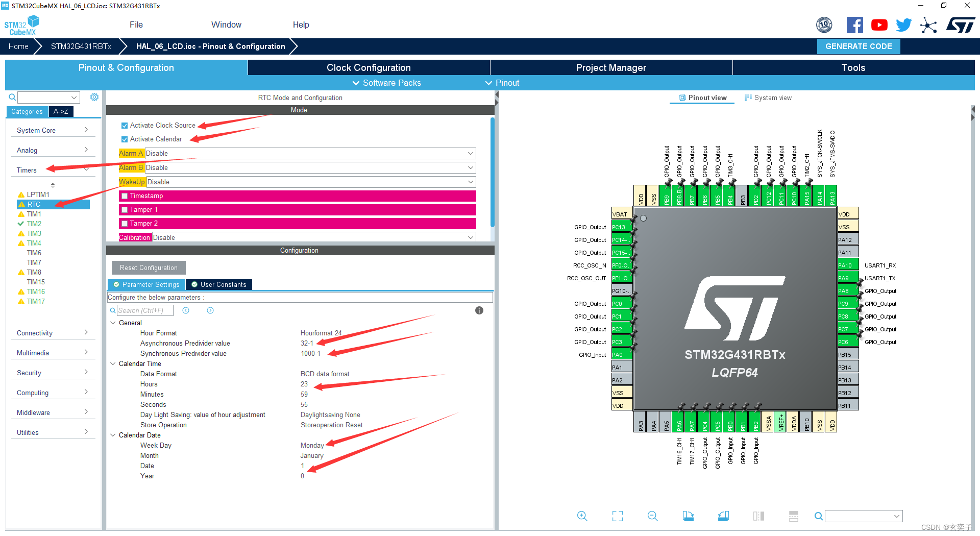Click the STM32G431RBTx breadcrumb
Screen dimensions: 980x536
[81, 46]
